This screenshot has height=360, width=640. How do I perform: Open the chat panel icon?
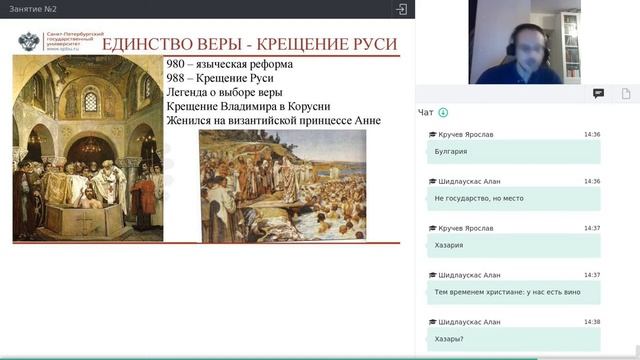pyautogui.click(x=598, y=93)
